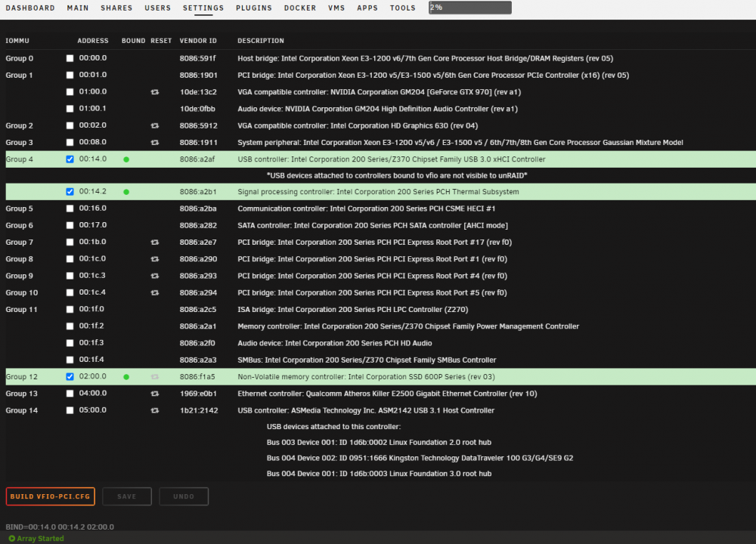Open the Dashboard tab
Screen dimensions: 756x544
click(30, 8)
